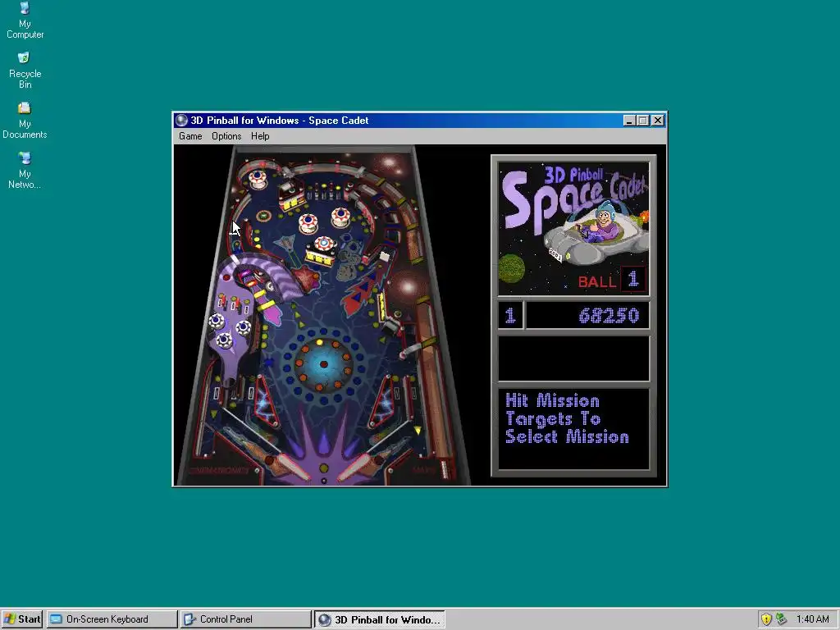Maximize the 3D Pinball window
This screenshot has height=630, width=840.
coord(643,121)
